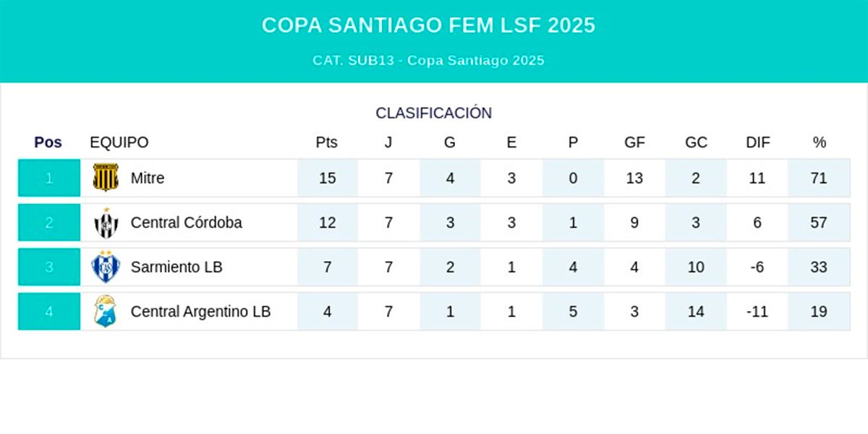Click the Mitre team crest icon

pyautogui.click(x=106, y=178)
